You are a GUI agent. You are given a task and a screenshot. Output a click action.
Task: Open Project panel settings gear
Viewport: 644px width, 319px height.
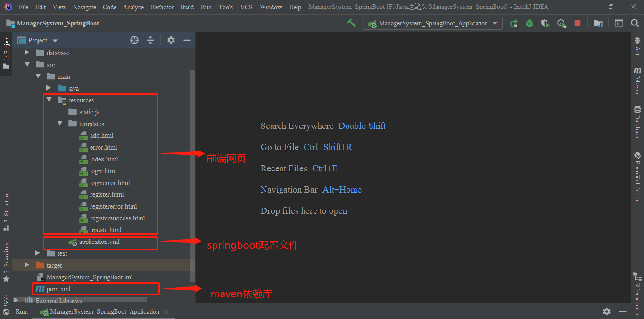point(171,40)
